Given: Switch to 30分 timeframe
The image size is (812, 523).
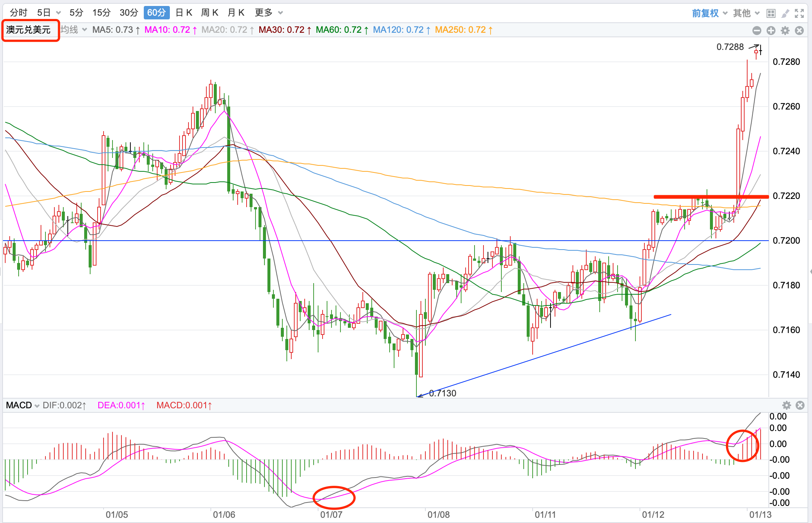Looking at the screenshot, I should pyautogui.click(x=129, y=13).
